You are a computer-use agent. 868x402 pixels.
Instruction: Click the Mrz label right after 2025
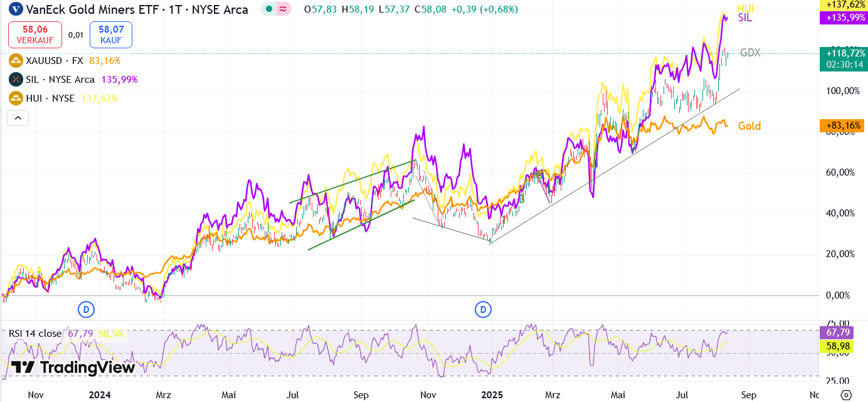pyautogui.click(x=553, y=395)
